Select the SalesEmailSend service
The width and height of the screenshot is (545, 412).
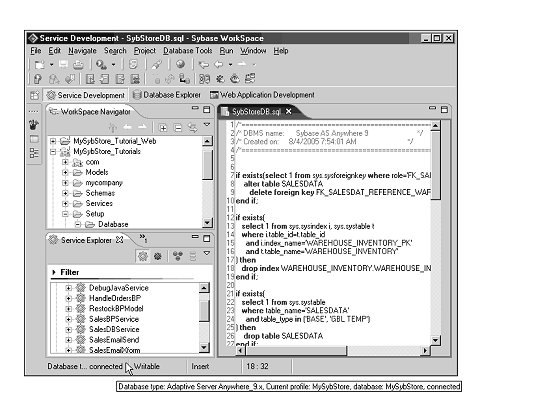coord(114,340)
